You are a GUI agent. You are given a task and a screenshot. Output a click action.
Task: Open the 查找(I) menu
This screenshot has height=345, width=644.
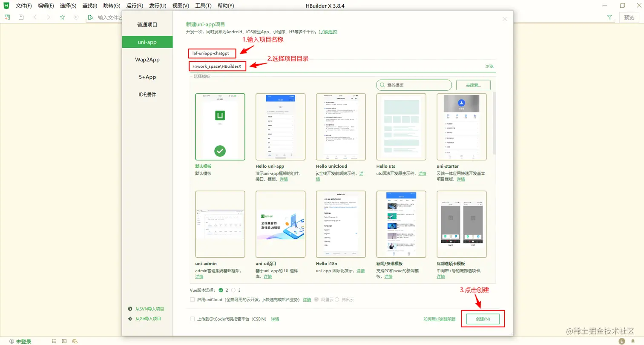click(x=90, y=6)
